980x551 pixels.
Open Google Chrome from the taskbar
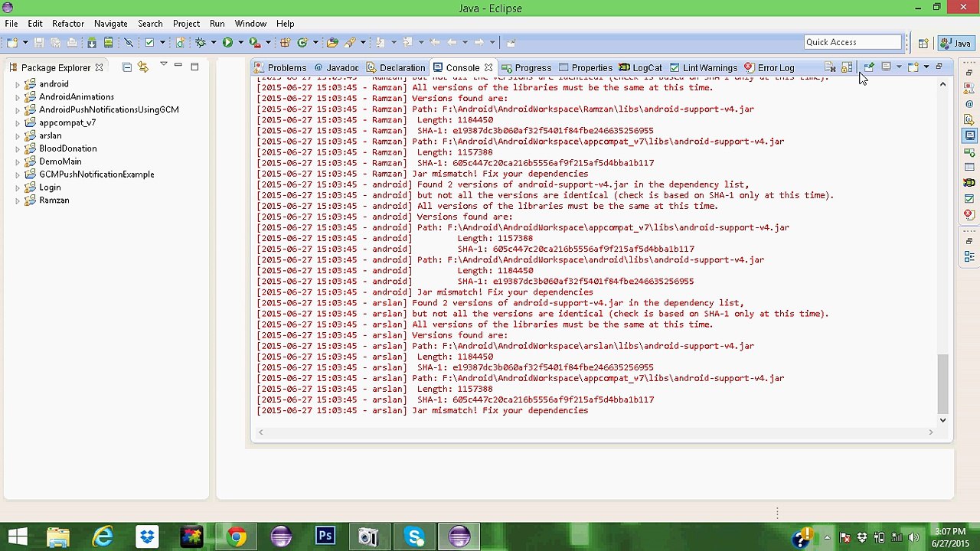[x=237, y=537]
